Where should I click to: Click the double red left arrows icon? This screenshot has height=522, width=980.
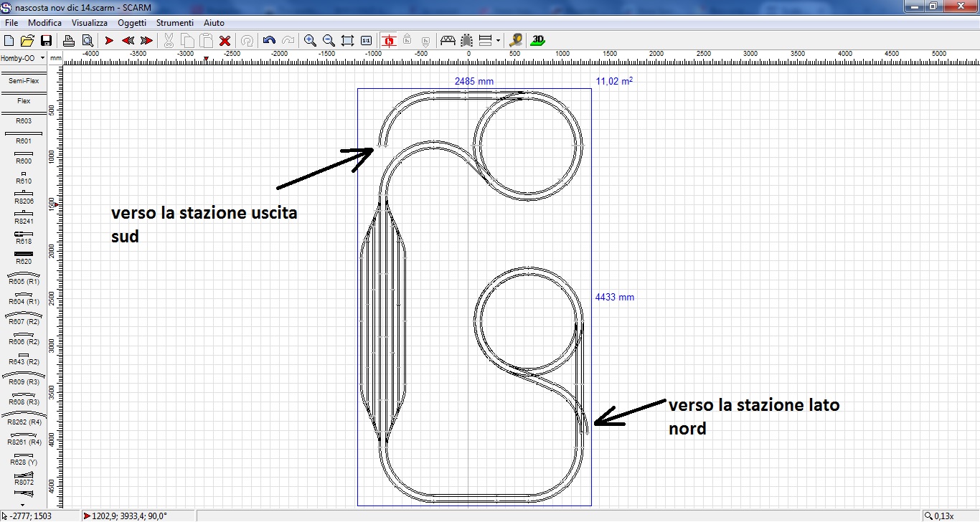click(128, 40)
